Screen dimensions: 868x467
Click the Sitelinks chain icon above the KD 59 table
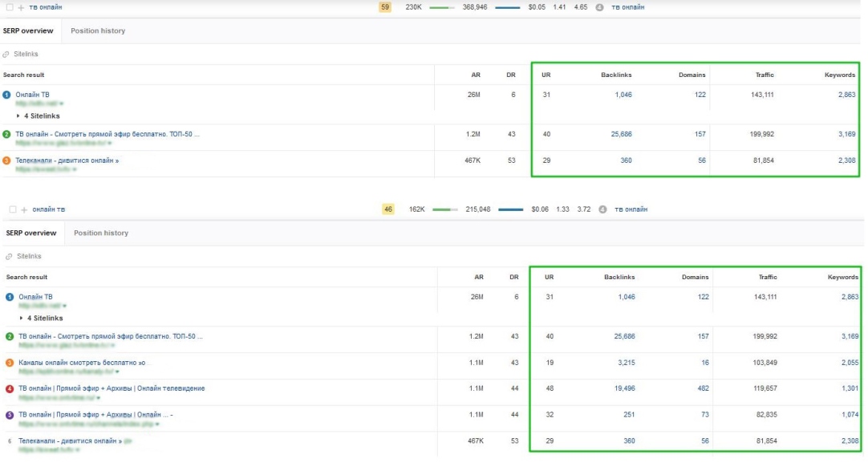point(6,55)
